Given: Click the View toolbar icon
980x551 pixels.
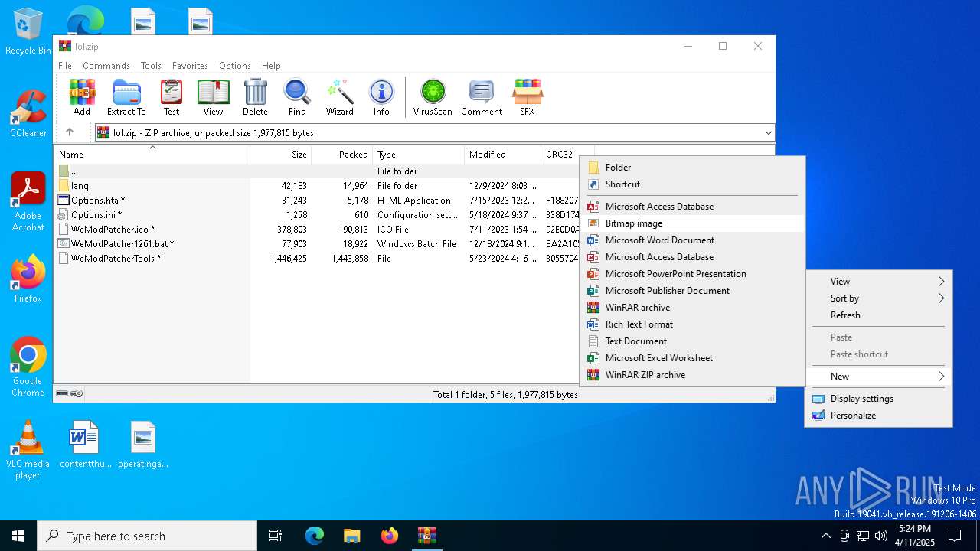Looking at the screenshot, I should (213, 97).
